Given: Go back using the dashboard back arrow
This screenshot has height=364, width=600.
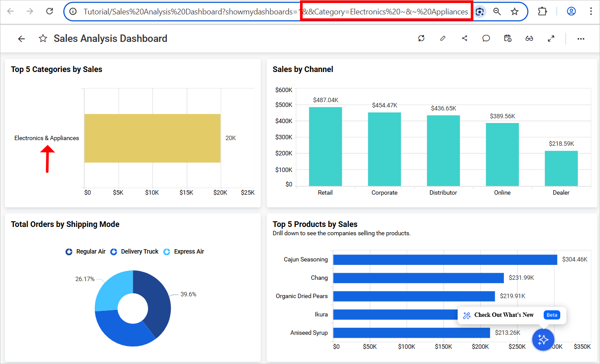Looking at the screenshot, I should tap(21, 39).
